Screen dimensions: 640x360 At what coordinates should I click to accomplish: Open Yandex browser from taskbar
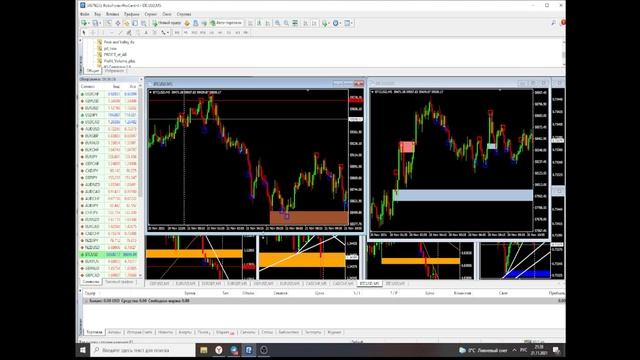coord(219,350)
